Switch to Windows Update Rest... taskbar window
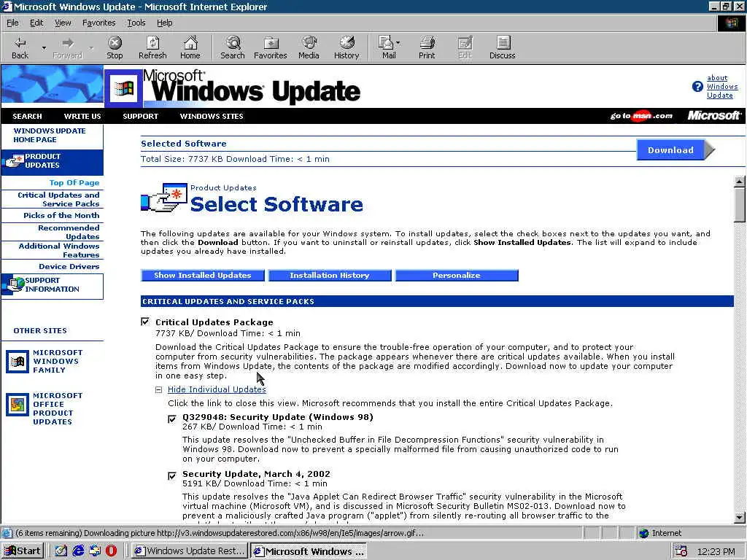Screen dimensions: 747x560 [x=189, y=551]
